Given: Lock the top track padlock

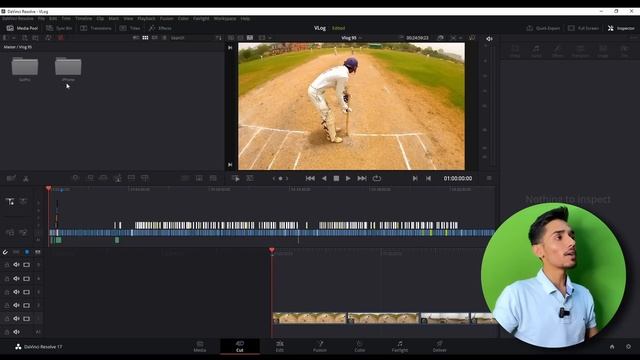Looking at the screenshot, I should tap(7, 265).
